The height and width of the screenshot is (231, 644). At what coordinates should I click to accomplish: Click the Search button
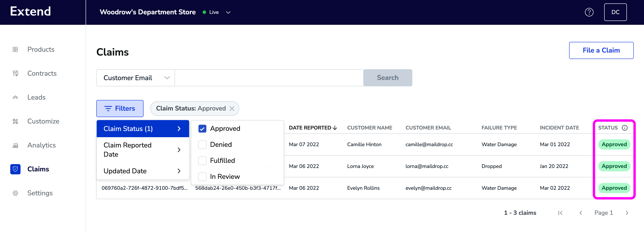point(387,78)
